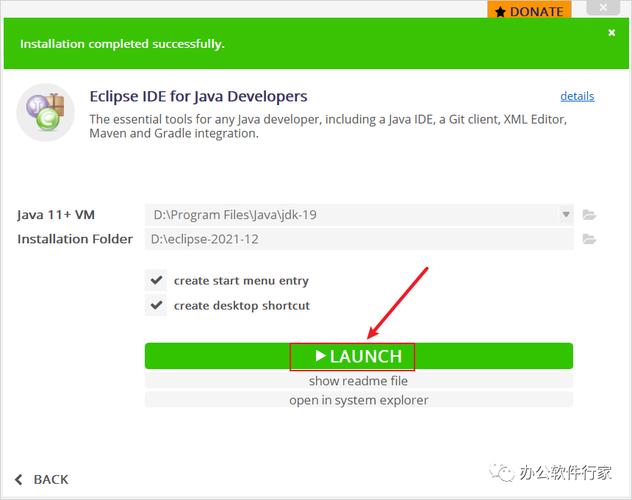The height and width of the screenshot is (500, 632).
Task: Expand the Java 11+ VM dropdown arrow
Action: tap(566, 214)
